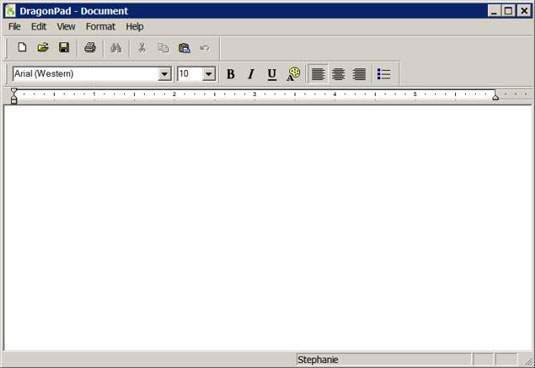The image size is (535, 368).
Task: Click the right margin marker on ruler
Action: click(x=495, y=97)
